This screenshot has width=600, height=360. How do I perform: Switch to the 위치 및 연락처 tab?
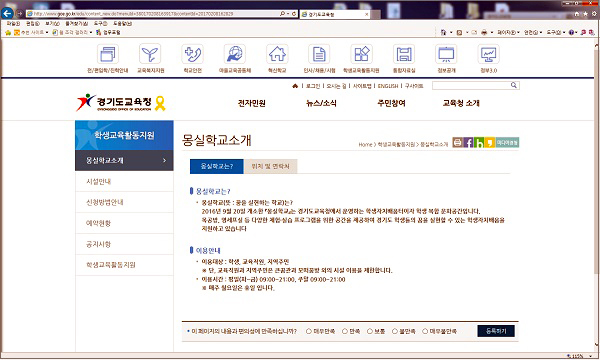point(270,166)
